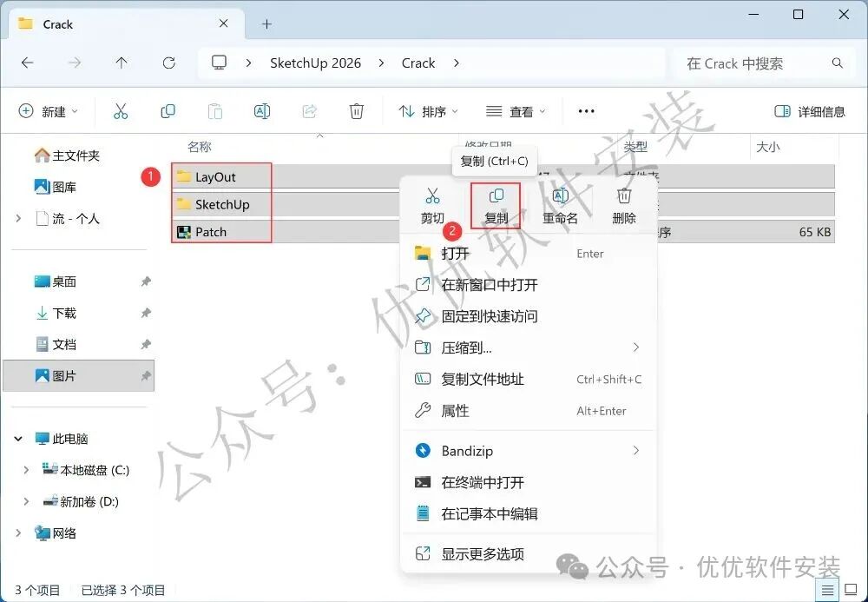The width and height of the screenshot is (868, 602).
Task: Go forward with the right arrow
Action: 74,63
